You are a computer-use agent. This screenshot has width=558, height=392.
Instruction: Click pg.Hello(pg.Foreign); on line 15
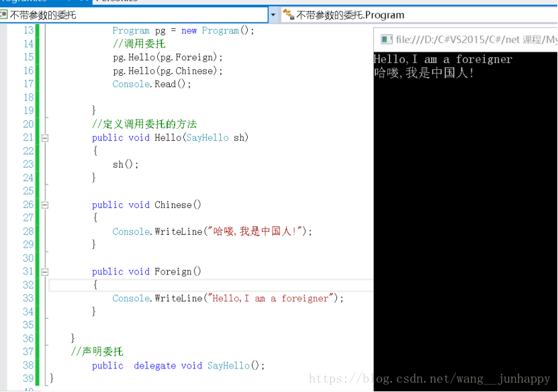click(x=168, y=57)
